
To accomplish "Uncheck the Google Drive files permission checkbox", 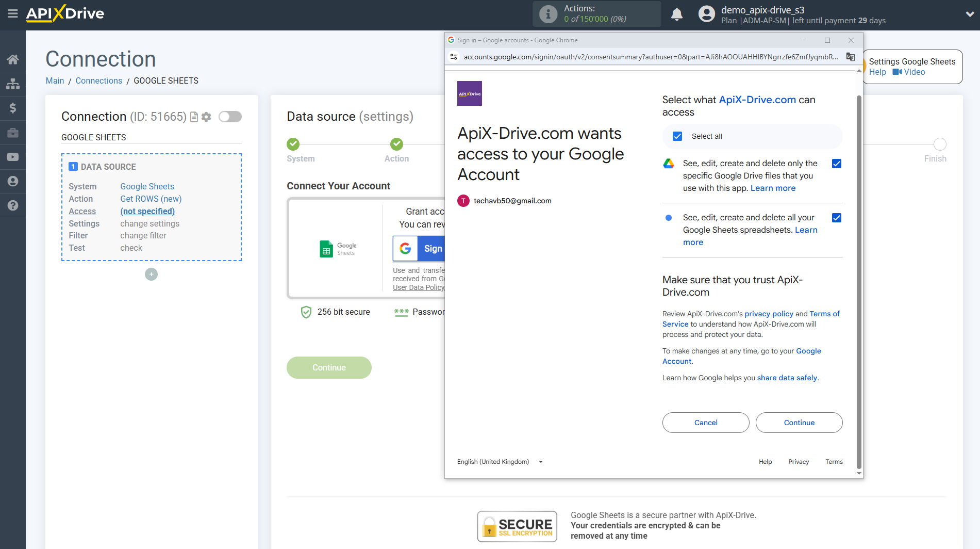I will click(x=837, y=164).
